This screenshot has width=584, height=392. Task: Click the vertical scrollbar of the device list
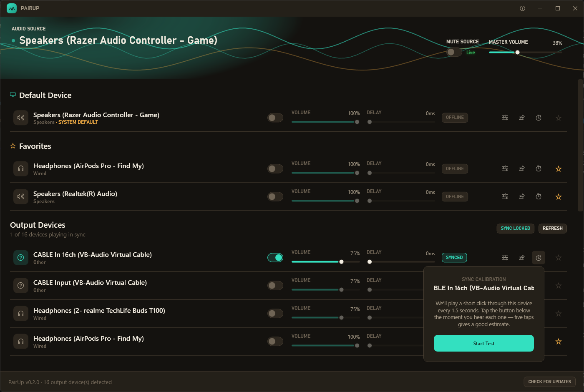tap(580, 146)
